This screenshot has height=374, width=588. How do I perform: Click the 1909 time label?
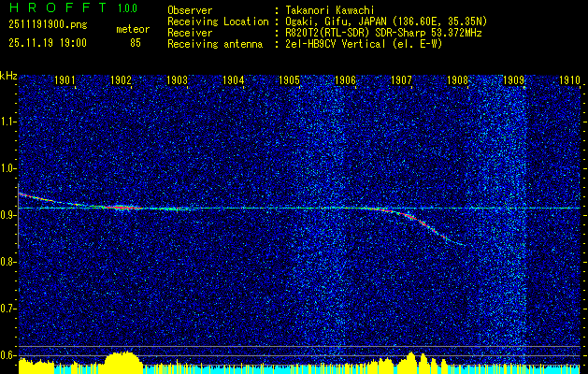513,79
